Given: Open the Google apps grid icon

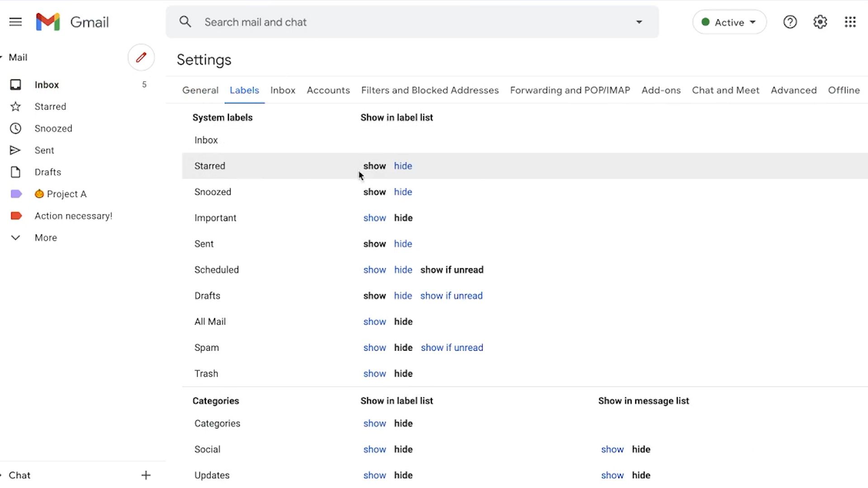Looking at the screenshot, I should click(x=850, y=22).
